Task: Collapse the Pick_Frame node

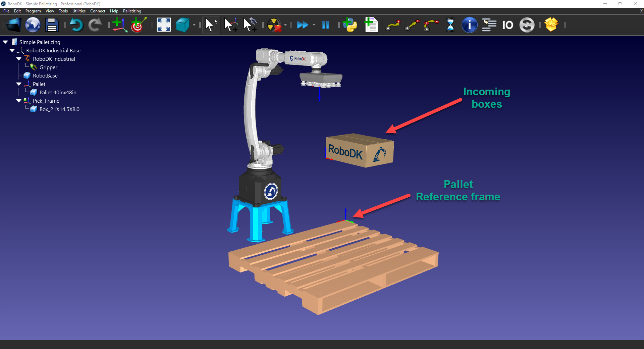Action: point(19,101)
